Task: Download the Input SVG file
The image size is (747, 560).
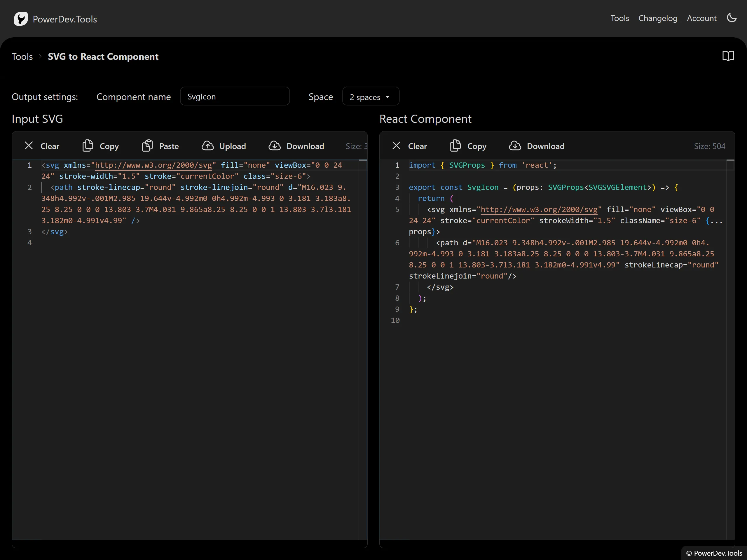Action: (296, 146)
